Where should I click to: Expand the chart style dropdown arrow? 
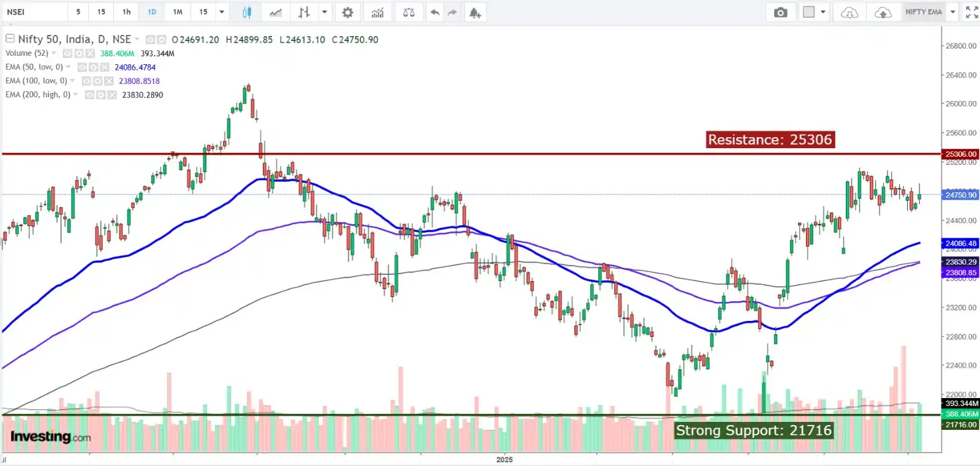pyautogui.click(x=325, y=12)
